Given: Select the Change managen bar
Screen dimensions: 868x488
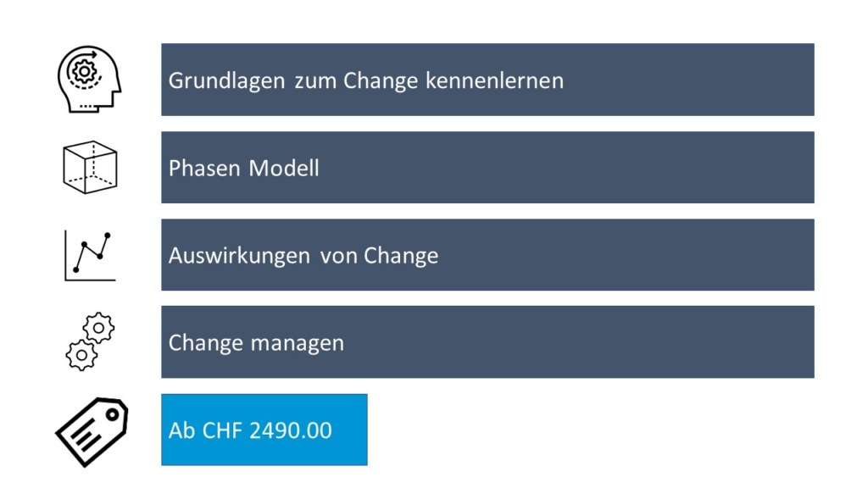Looking at the screenshot, I should pyautogui.click(x=487, y=342).
